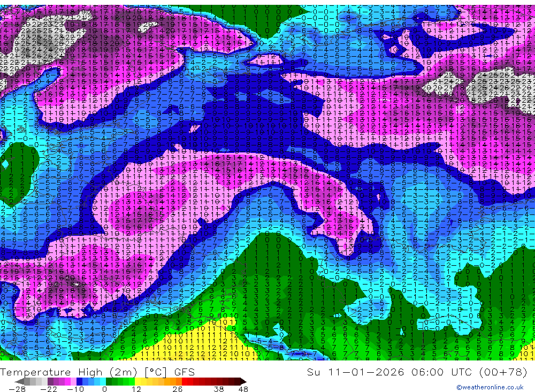Click the bright red legend swatch after 26
This screenshot has height=392, width=535.
[185, 381]
